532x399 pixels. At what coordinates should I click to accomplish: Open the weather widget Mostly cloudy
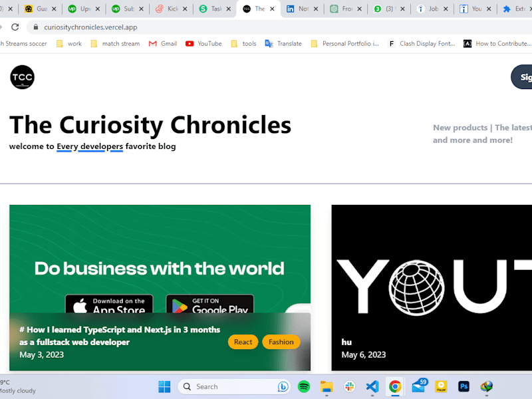(x=18, y=387)
